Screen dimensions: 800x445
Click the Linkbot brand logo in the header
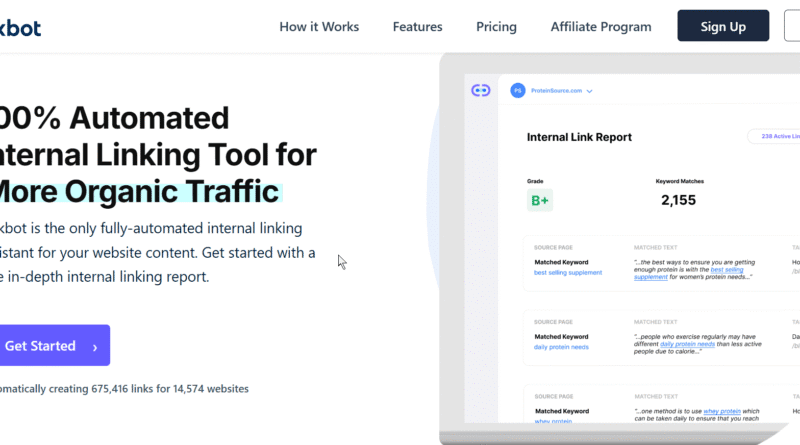coord(22,27)
